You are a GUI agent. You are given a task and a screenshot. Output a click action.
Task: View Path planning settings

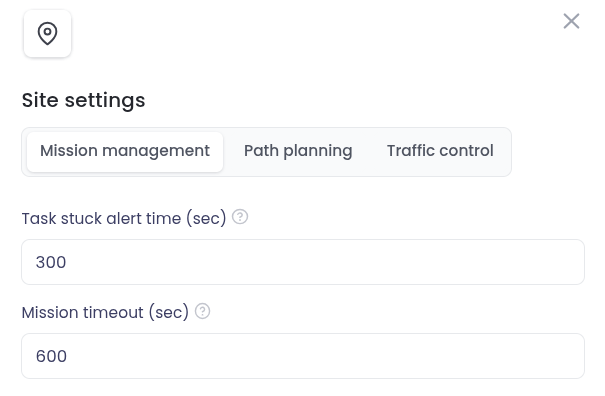coord(298,151)
